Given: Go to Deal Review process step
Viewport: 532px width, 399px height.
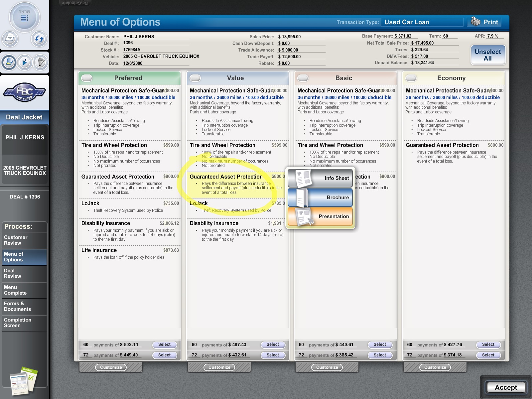Looking at the screenshot, I should [x=24, y=274].
